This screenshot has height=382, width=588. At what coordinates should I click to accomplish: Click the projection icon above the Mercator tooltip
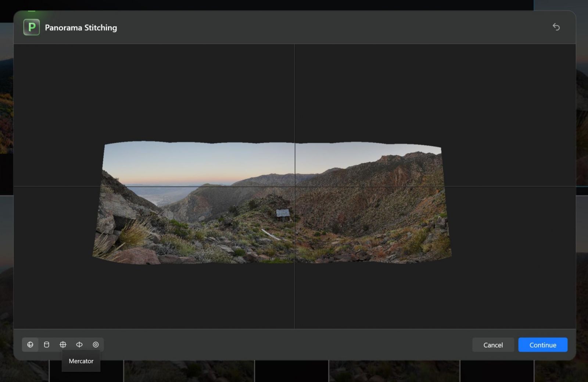(63, 344)
